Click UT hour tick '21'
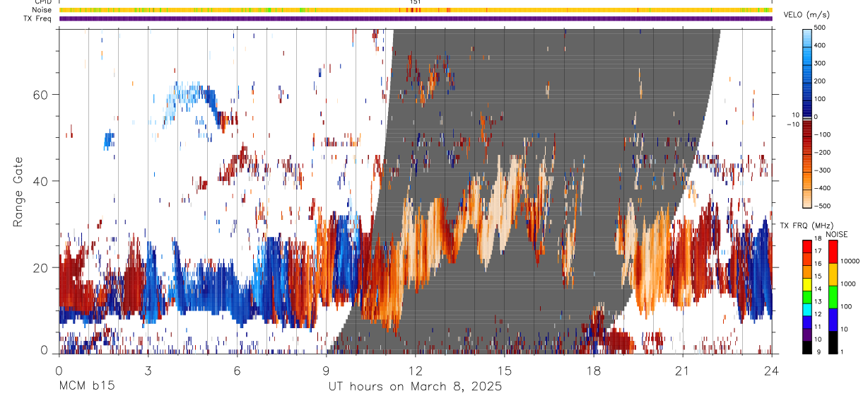The width and height of the screenshot is (868, 401). [683, 369]
